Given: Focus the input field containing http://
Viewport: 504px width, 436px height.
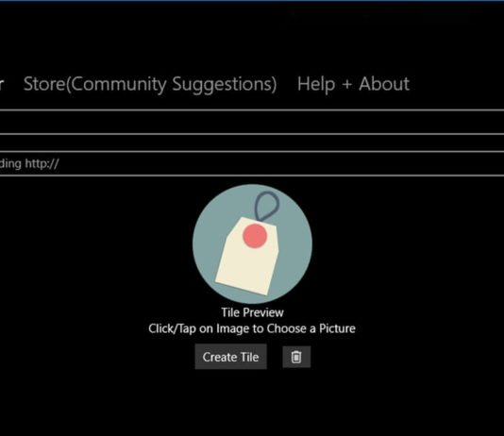Looking at the screenshot, I should (252, 163).
